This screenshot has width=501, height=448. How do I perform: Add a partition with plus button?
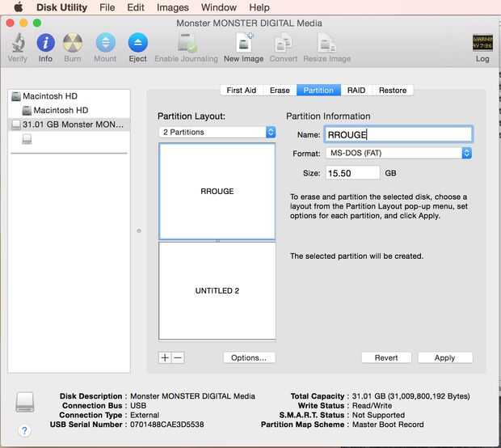[165, 357]
